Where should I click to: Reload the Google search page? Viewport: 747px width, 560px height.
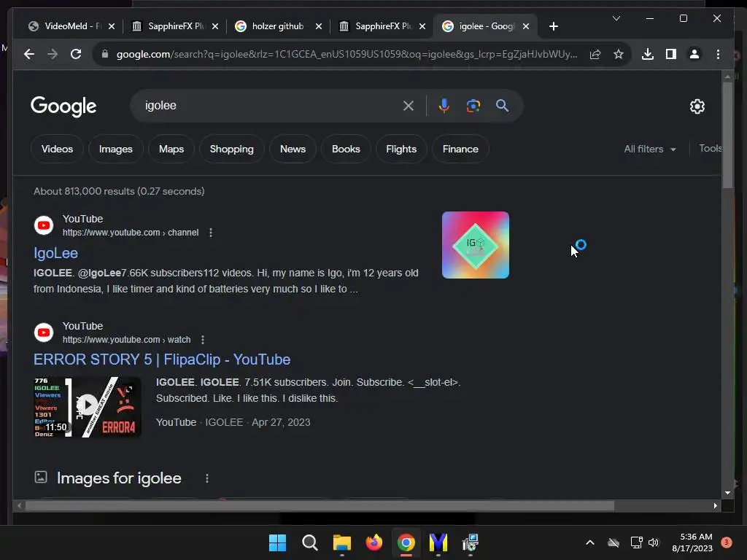[76, 54]
